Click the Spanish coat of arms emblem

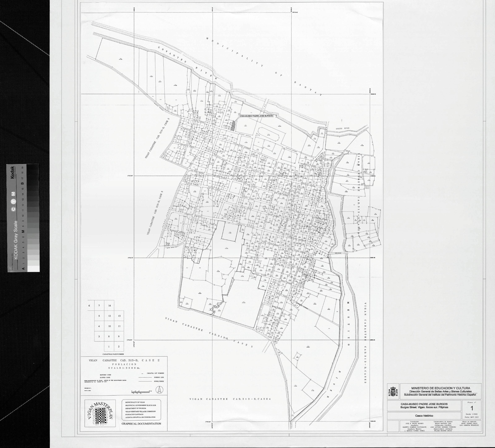pos(393,391)
